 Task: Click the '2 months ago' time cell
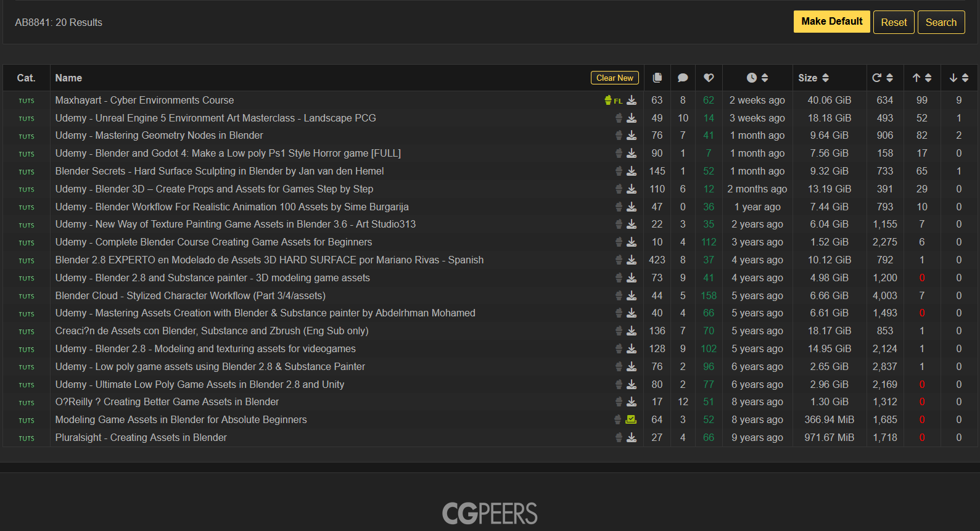[x=757, y=189]
